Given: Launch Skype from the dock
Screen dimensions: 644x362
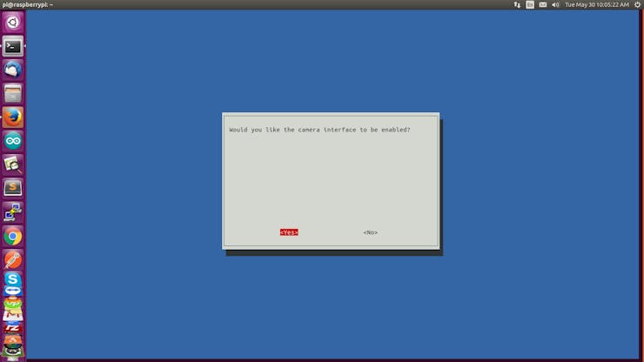Looking at the screenshot, I should point(13,279).
